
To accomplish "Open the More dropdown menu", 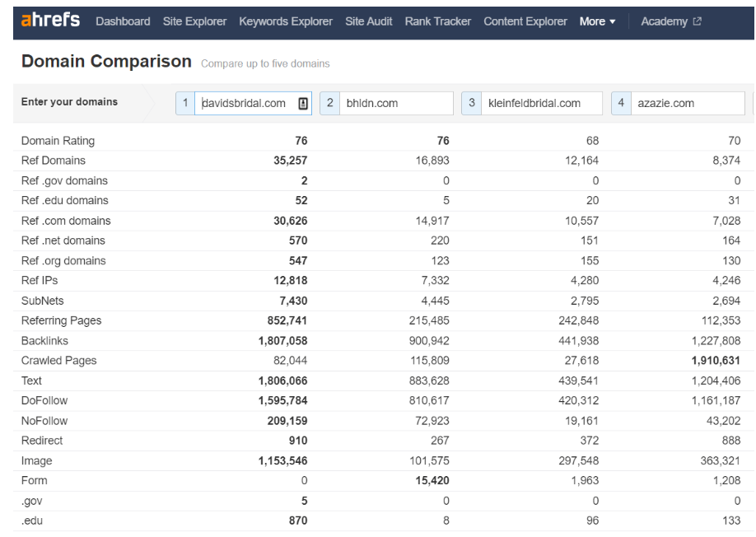I will click(597, 21).
